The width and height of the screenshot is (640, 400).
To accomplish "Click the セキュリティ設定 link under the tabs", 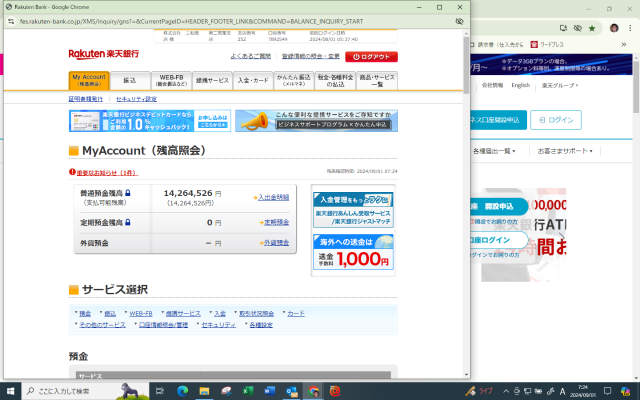I will (136, 99).
